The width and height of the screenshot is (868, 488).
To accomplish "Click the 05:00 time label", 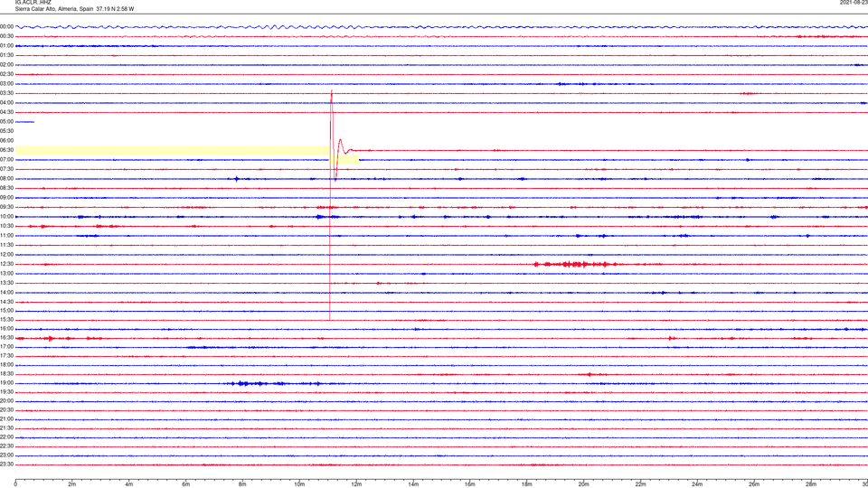I will (6, 122).
